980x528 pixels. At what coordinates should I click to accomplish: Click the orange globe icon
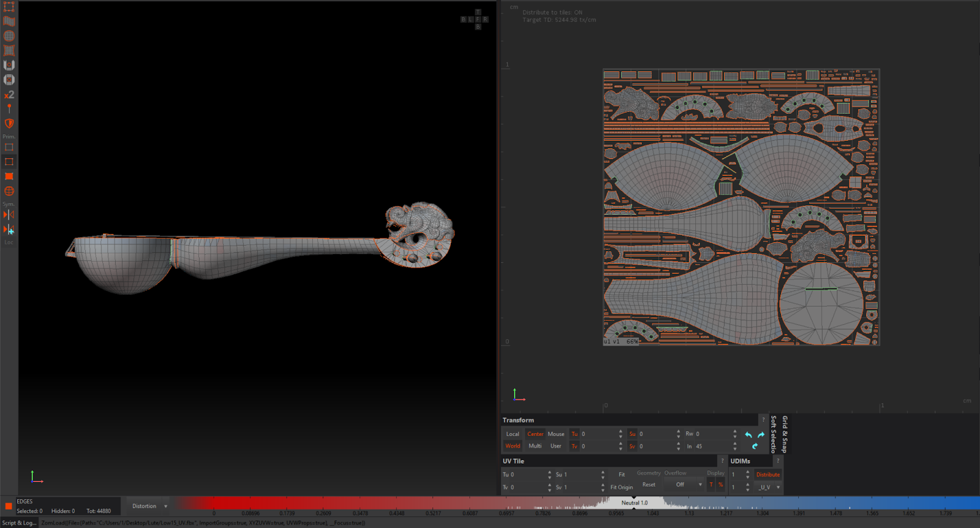click(x=9, y=191)
